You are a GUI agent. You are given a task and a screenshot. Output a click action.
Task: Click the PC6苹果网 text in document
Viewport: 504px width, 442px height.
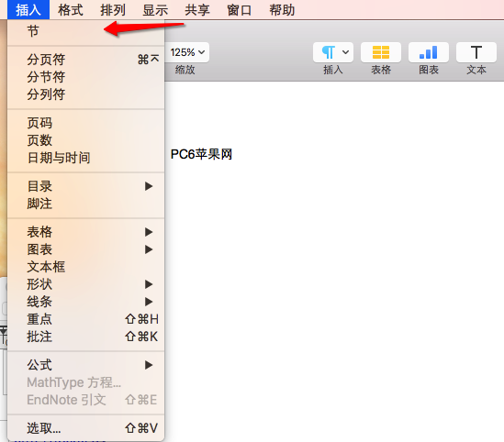point(201,154)
